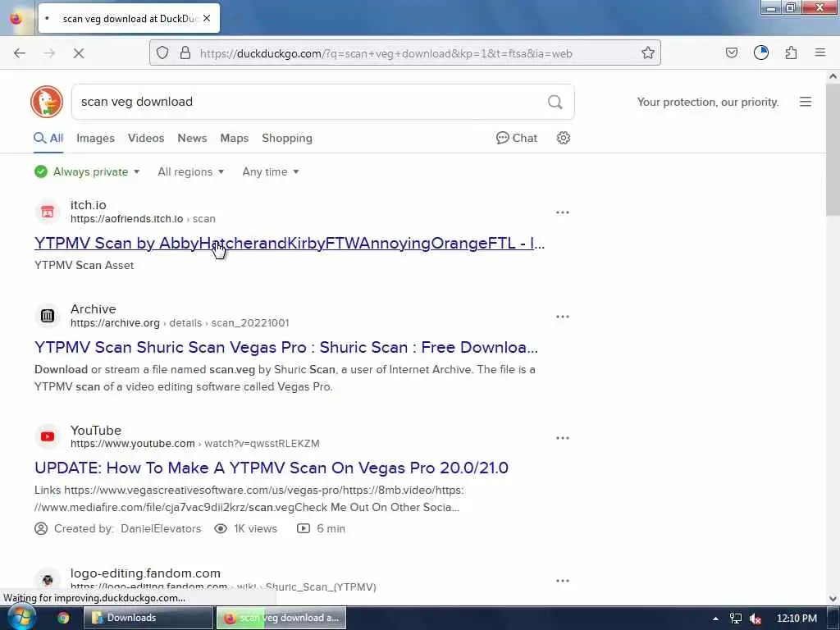
Task: Click the YouTube result favicon
Action: [48, 436]
